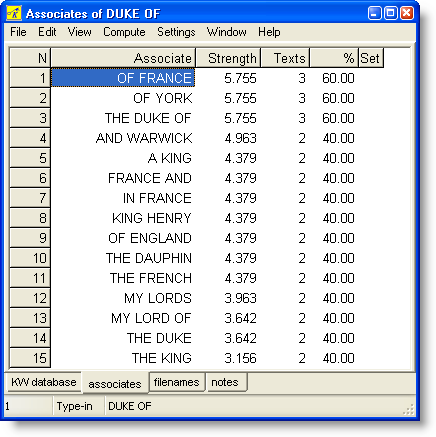Click the Set column header
The image size is (436, 437).
371,58
